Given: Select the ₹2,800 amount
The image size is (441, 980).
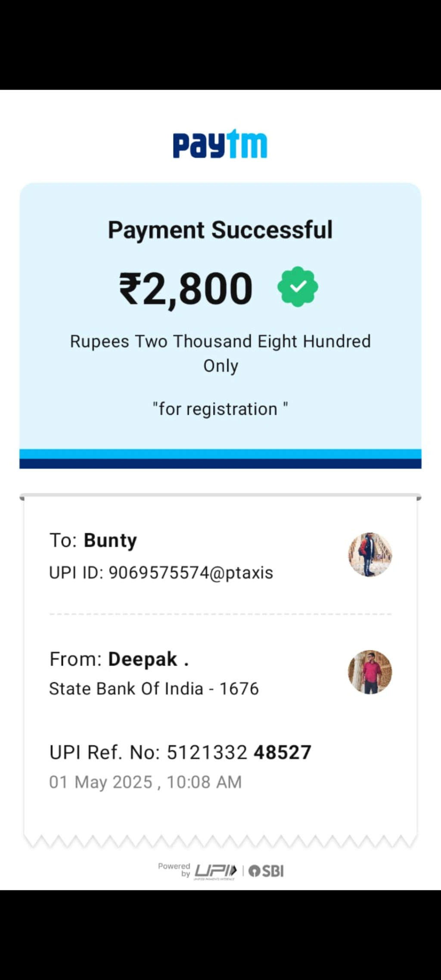Looking at the screenshot, I should click(x=186, y=289).
